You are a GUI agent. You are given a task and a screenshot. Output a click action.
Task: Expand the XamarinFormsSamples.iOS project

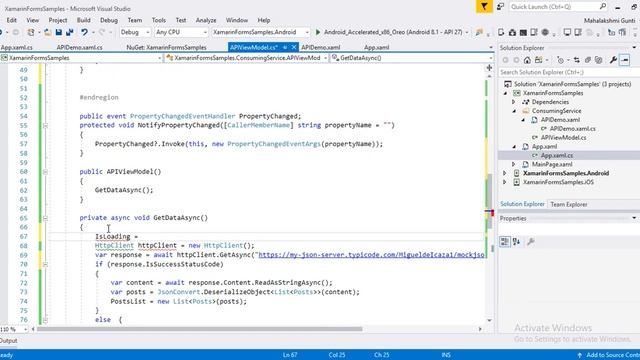(x=505, y=182)
